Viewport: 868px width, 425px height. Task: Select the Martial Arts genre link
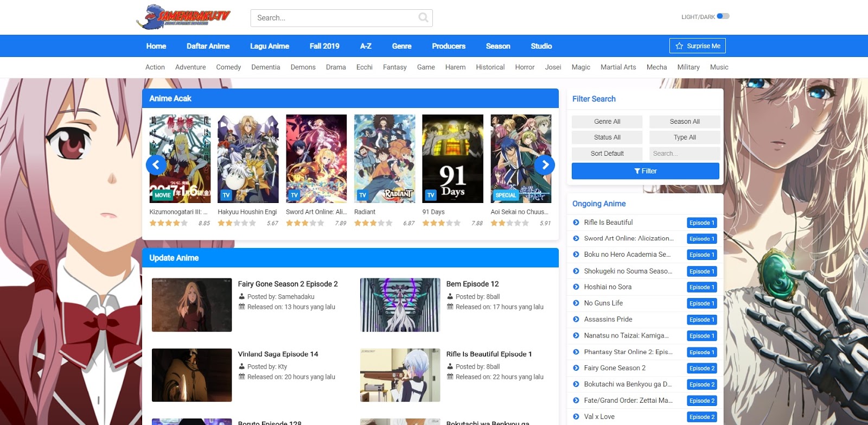tap(618, 67)
